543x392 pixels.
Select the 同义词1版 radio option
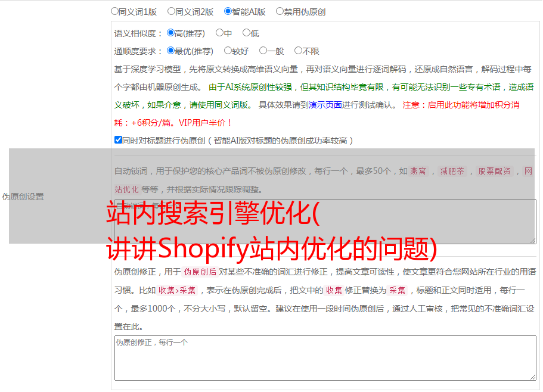coord(114,11)
